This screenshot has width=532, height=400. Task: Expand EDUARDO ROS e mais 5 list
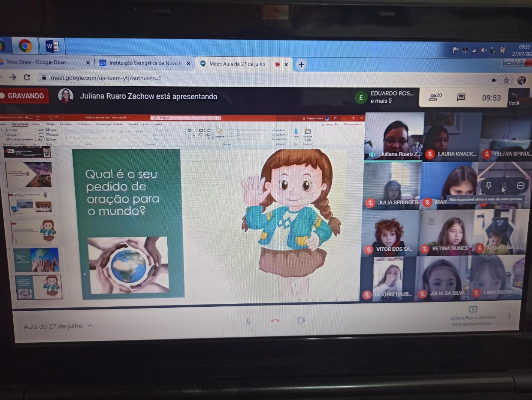pyautogui.click(x=385, y=97)
